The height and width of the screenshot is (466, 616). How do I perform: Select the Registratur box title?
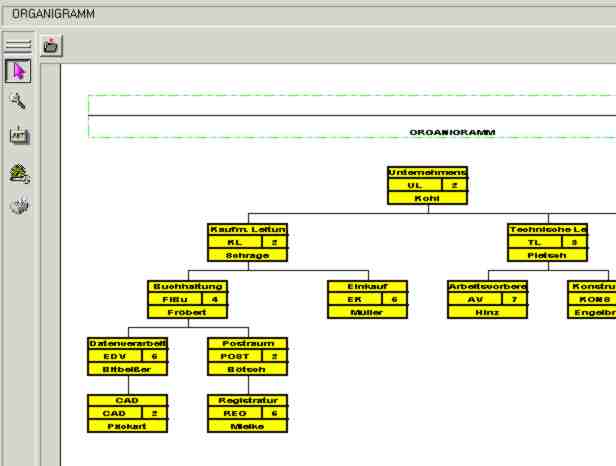click(x=248, y=400)
